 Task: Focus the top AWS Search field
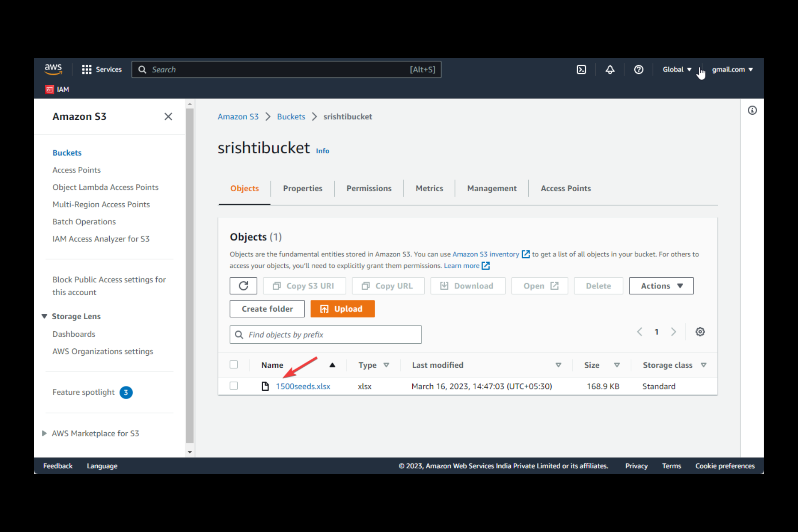click(286, 69)
